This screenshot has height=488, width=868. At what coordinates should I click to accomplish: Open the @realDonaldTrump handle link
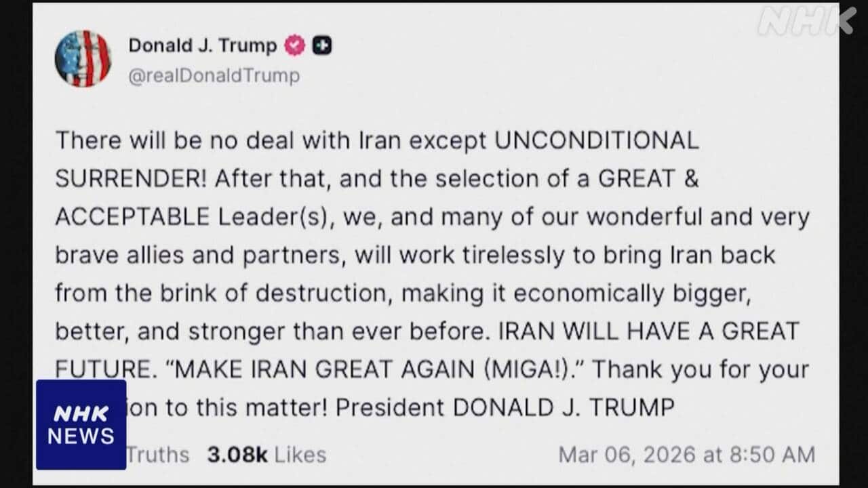click(x=214, y=75)
